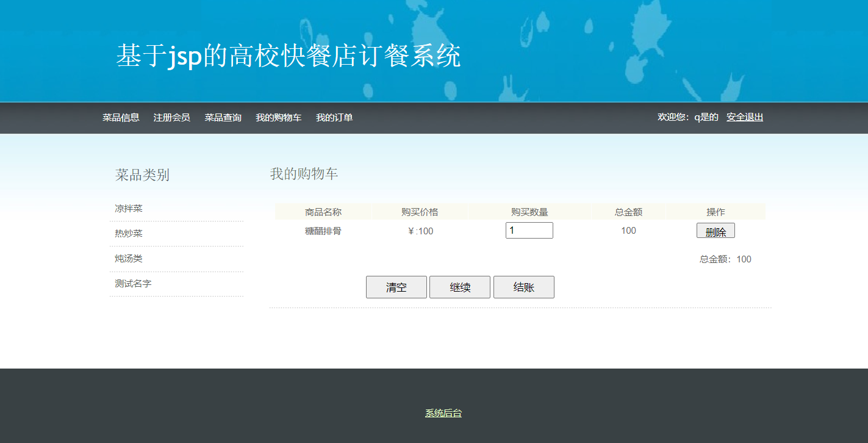868x443 pixels.
Task: Choose the 热炒菜 category
Action: (x=129, y=234)
